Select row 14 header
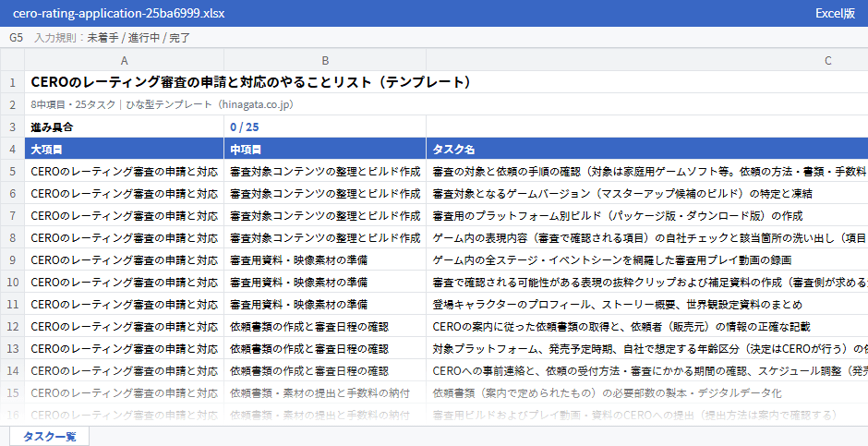This screenshot has height=446, width=868. click(12, 370)
